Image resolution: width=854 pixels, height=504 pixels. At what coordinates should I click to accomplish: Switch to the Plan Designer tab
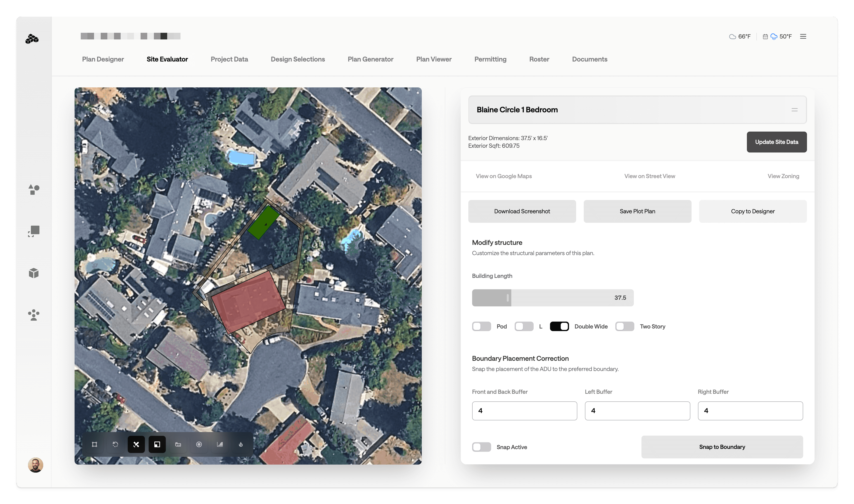103,59
